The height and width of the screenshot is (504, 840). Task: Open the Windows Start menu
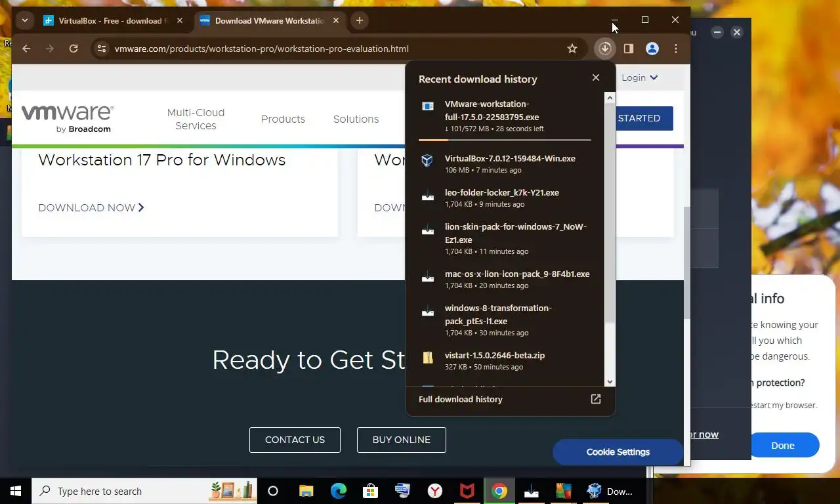point(16,491)
